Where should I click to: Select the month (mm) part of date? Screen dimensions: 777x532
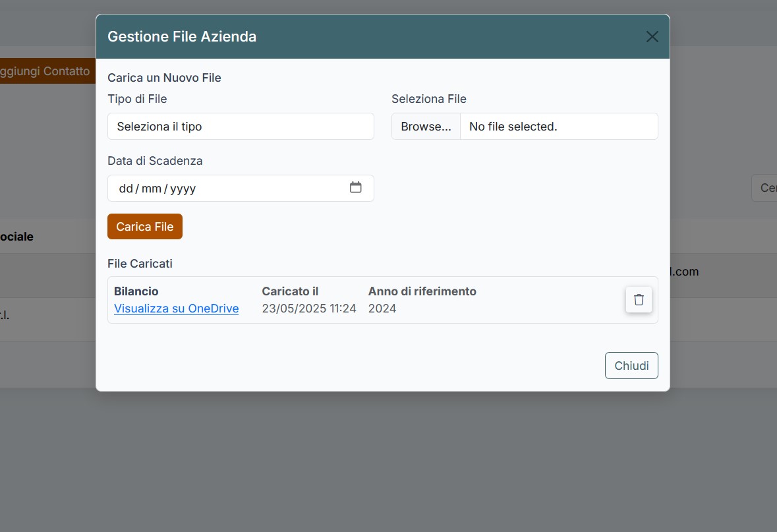point(152,189)
